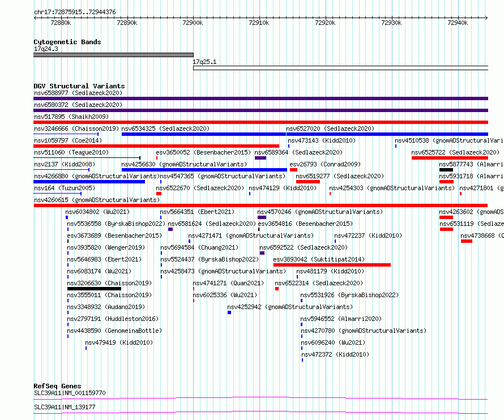
Task: Click the nsv6588977 (Sedlazeck2020) variant label
Action: pyautogui.click(x=78, y=93)
